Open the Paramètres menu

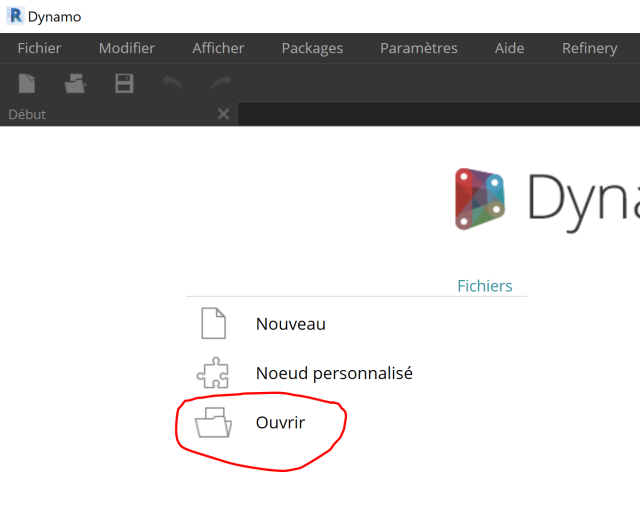[x=419, y=48]
